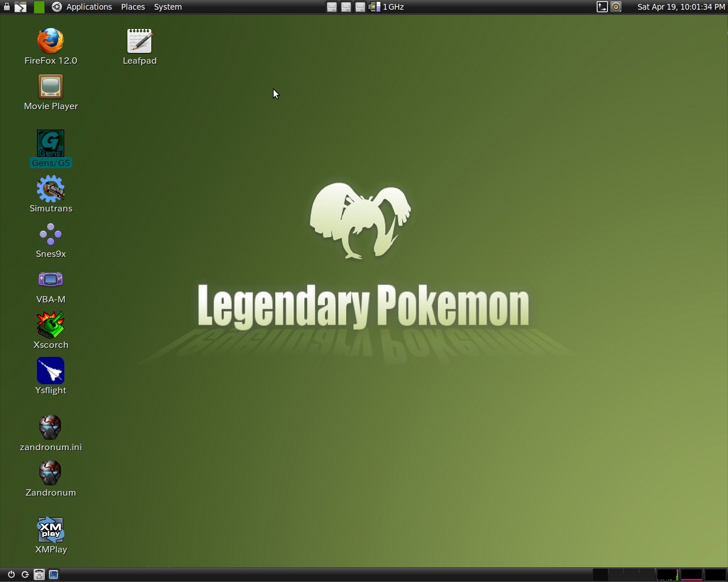
Task: Open the Simutrans game icon
Action: coord(51,189)
